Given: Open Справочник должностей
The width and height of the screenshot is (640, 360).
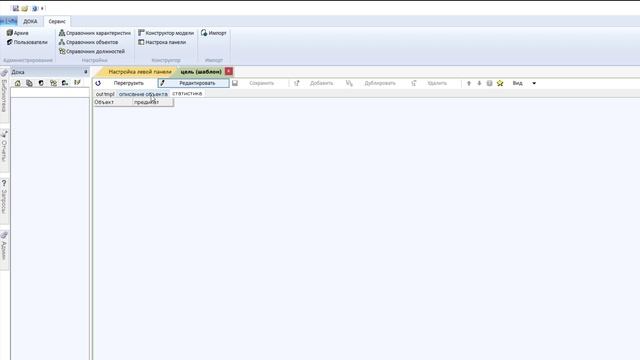Looking at the screenshot, I should tap(92, 51).
